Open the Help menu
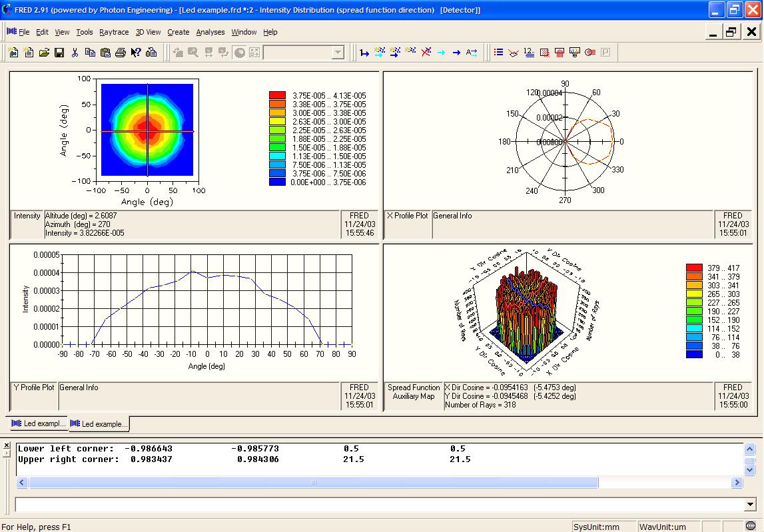764x532 pixels. pos(270,32)
